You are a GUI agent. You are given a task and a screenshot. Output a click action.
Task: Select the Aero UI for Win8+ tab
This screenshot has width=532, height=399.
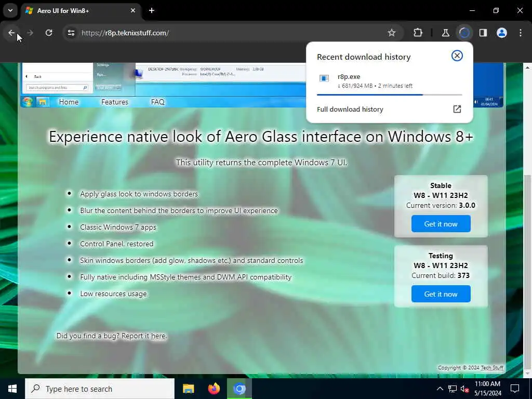pos(81,11)
